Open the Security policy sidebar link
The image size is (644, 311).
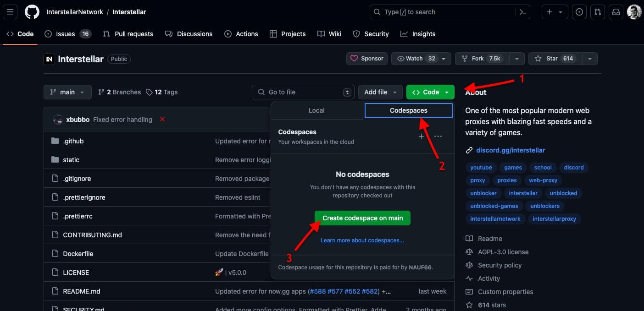[x=494, y=265]
